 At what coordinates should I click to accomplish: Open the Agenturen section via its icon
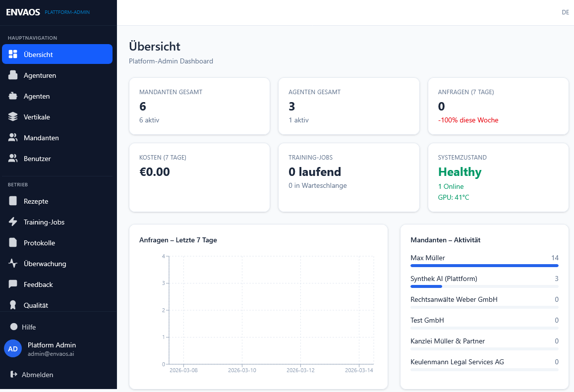click(x=13, y=75)
